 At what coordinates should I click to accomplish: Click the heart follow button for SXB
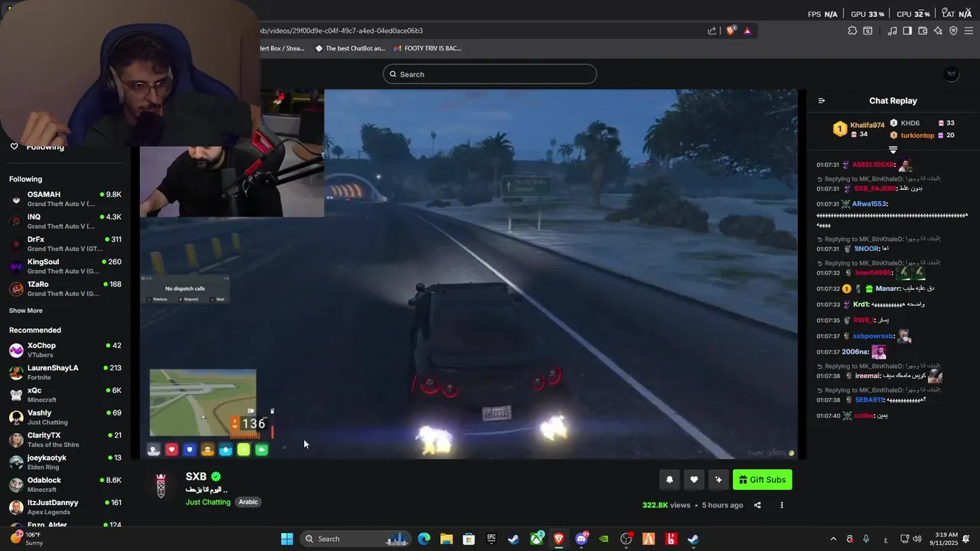click(694, 480)
